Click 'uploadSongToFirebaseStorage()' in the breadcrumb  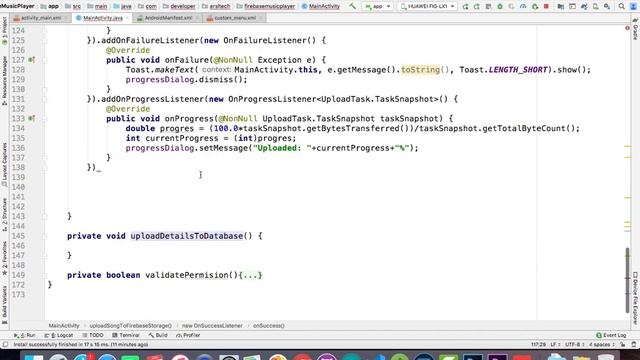(x=131, y=326)
